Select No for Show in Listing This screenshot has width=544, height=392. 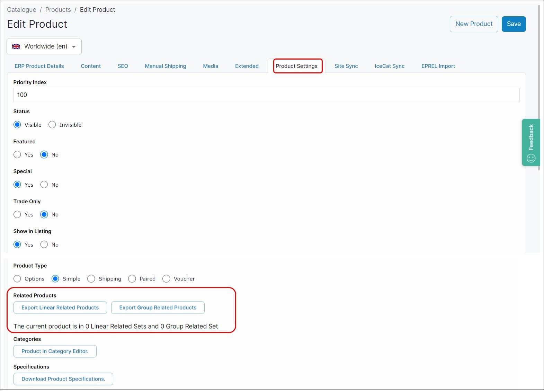point(44,244)
